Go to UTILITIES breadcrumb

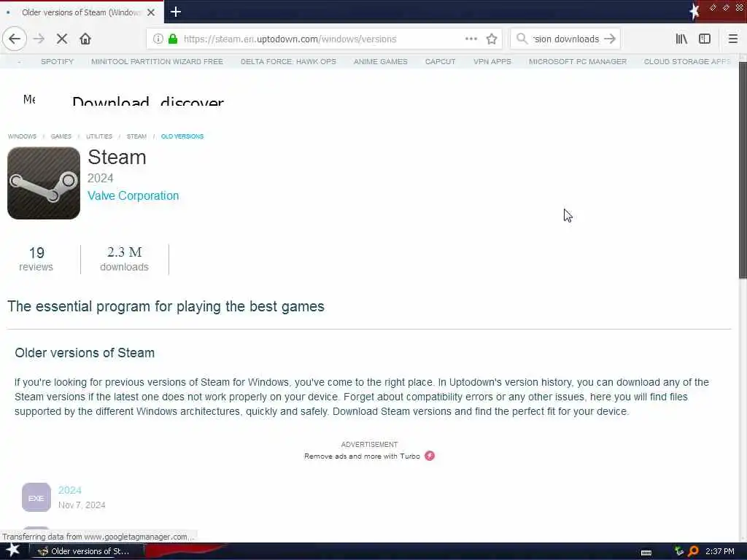[99, 136]
